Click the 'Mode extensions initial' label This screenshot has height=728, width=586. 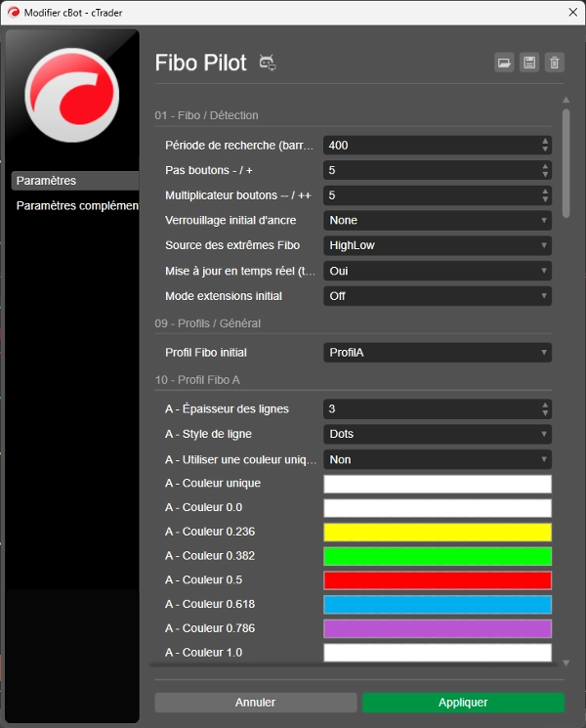224,296
